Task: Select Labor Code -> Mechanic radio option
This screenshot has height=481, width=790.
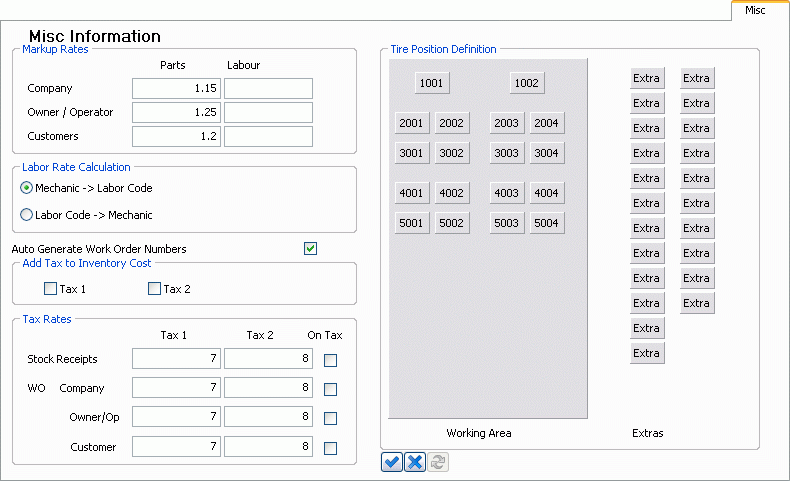Action: tap(27, 214)
